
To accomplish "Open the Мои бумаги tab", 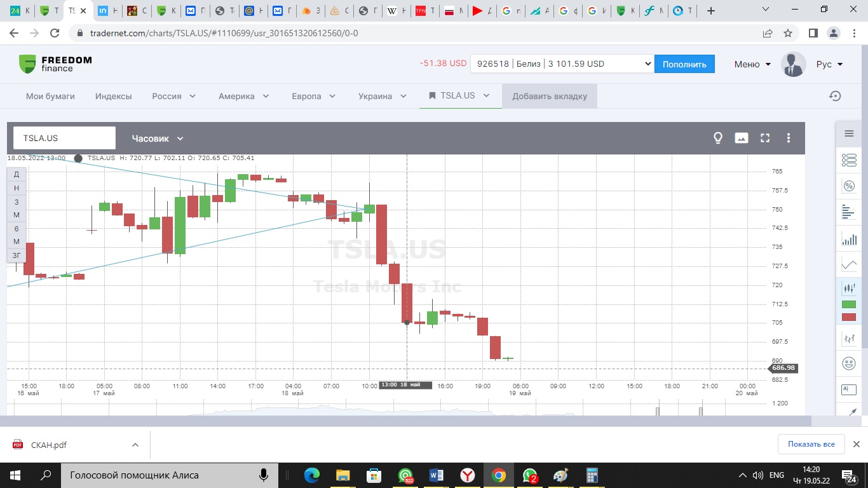I will pyautogui.click(x=50, y=96).
